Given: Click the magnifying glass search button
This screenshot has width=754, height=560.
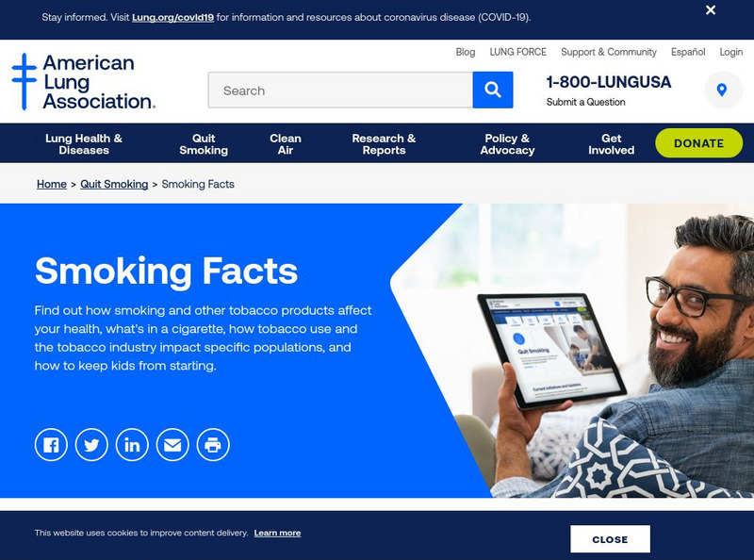Looking at the screenshot, I should (492, 90).
